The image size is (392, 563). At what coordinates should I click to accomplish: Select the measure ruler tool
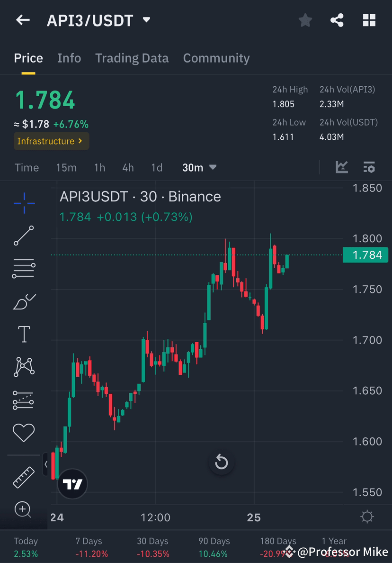click(x=24, y=477)
